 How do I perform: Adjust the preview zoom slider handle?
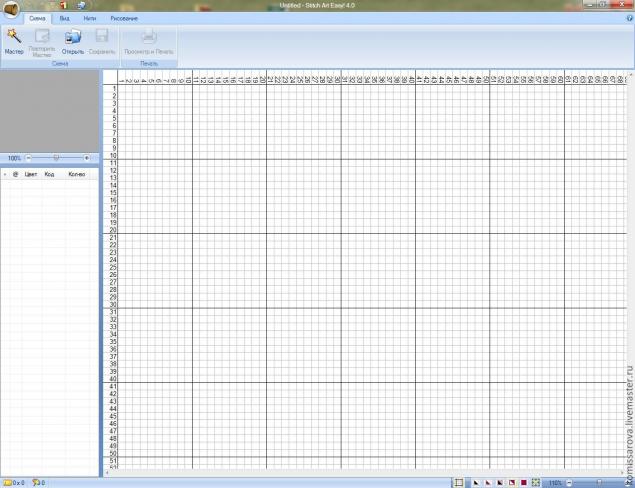pos(56,158)
